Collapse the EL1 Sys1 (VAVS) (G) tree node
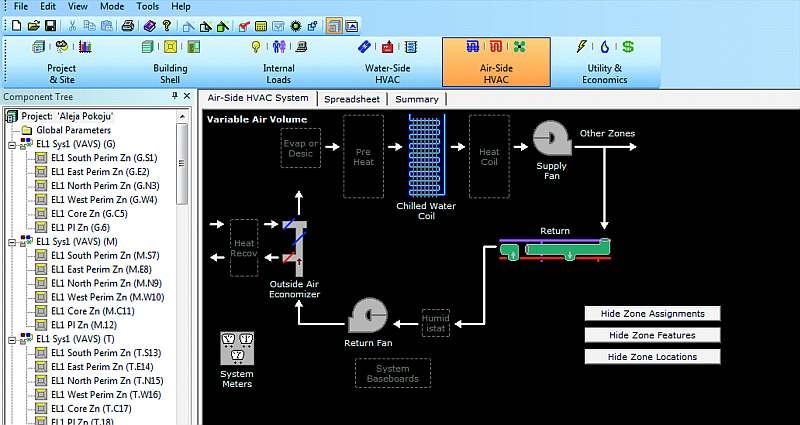The width and height of the screenshot is (800, 425). click(11, 145)
